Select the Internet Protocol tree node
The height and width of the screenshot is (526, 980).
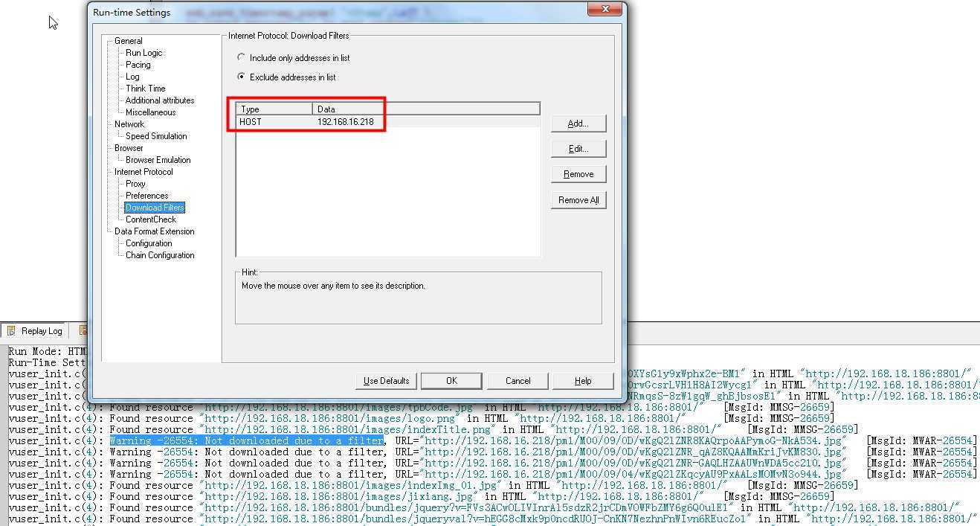144,172
